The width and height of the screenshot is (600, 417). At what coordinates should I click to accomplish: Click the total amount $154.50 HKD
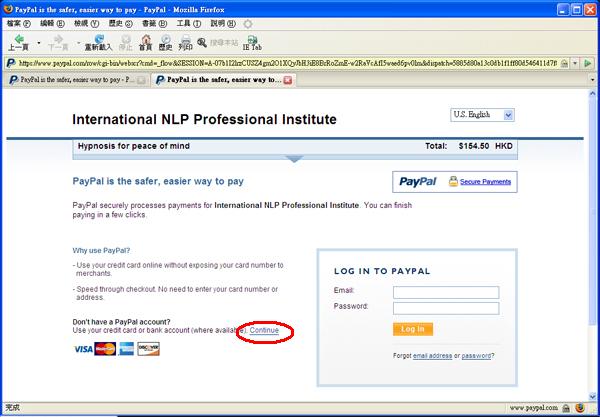tap(485, 146)
